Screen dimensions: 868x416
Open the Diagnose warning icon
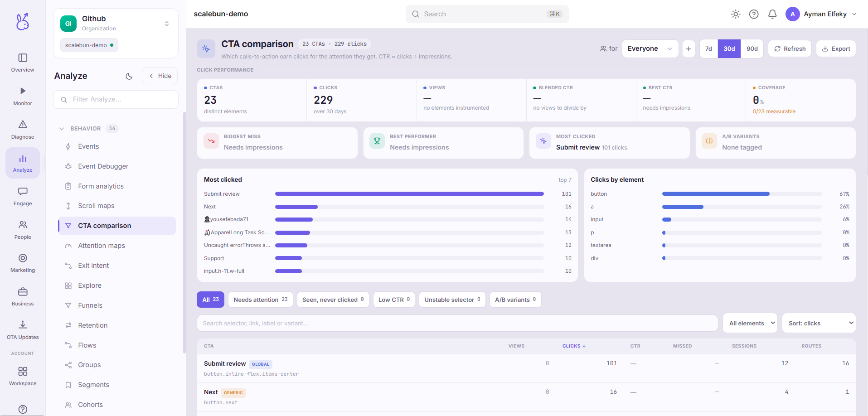tap(23, 124)
